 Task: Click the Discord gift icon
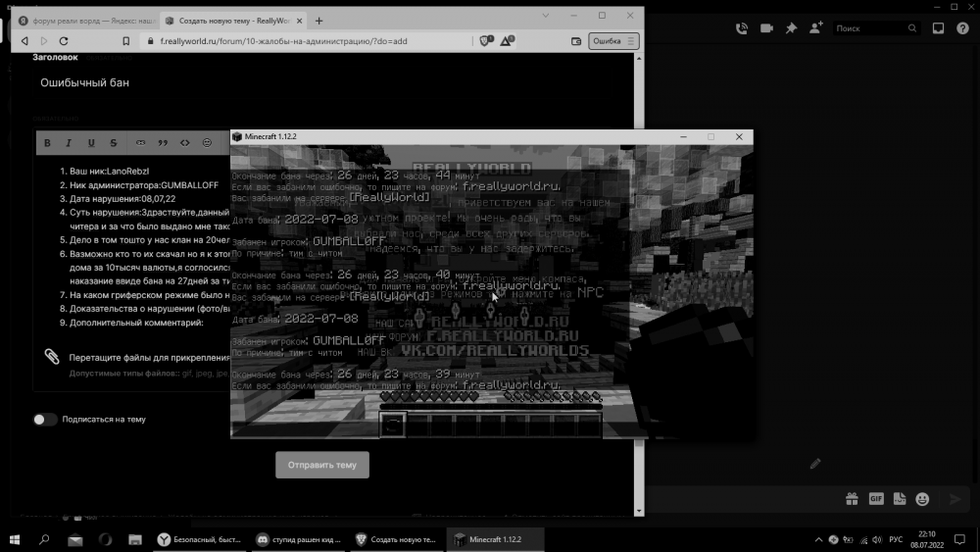pos(852,499)
